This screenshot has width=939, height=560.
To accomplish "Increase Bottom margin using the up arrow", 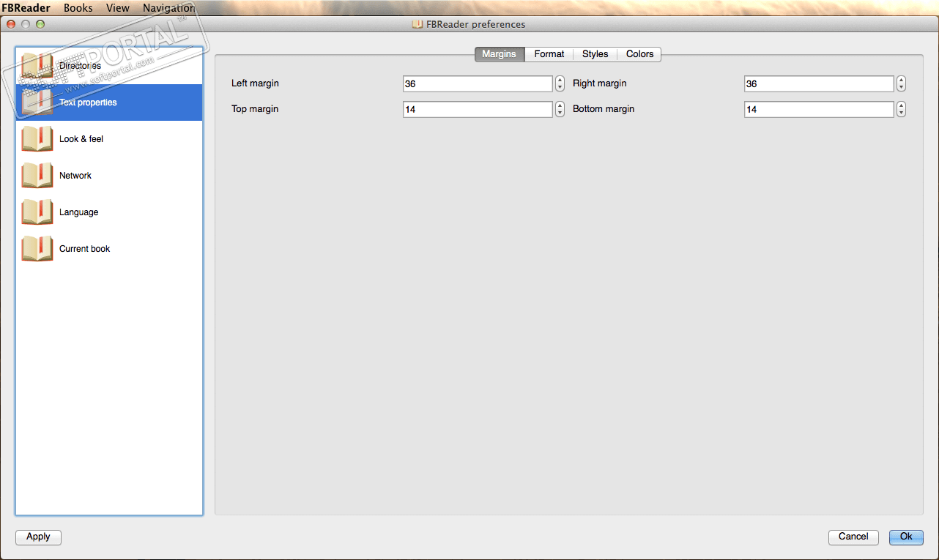I will pos(902,105).
